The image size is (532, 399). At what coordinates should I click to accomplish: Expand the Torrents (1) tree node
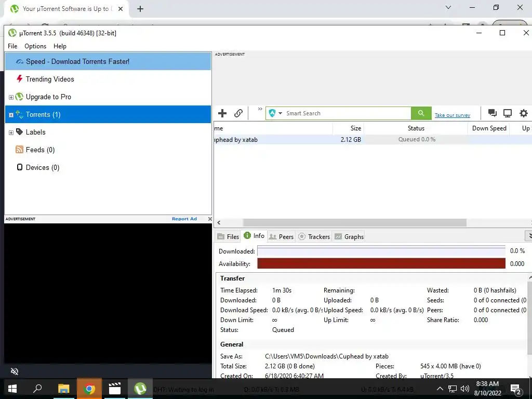click(11, 115)
